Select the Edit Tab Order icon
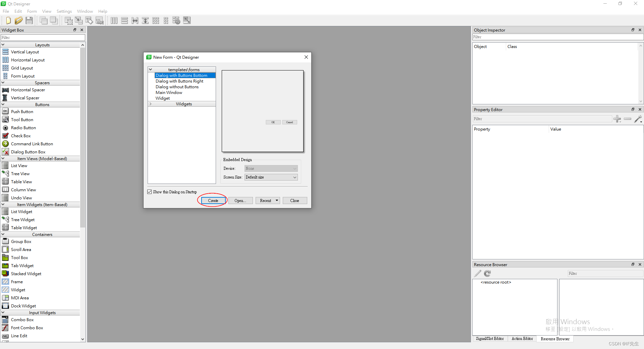Image resolution: width=644 pixels, height=349 pixels. 100,20
